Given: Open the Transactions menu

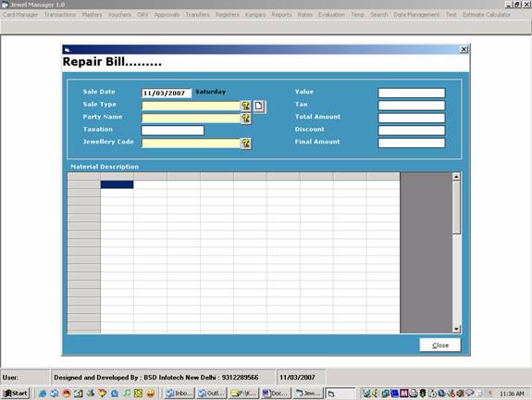Looking at the screenshot, I should click(60, 15).
